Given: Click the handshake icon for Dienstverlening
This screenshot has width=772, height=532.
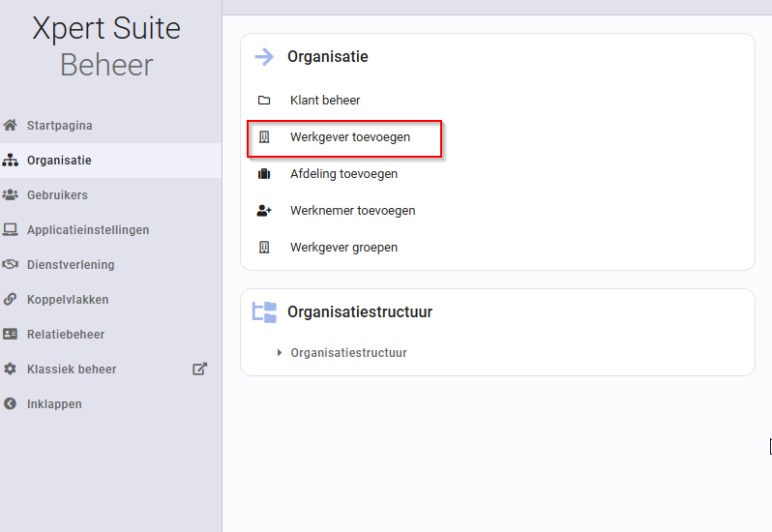Looking at the screenshot, I should tap(10, 264).
